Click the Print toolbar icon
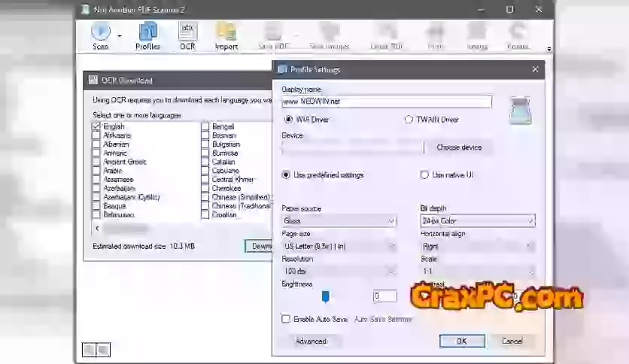629x364 pixels. pos(435,35)
